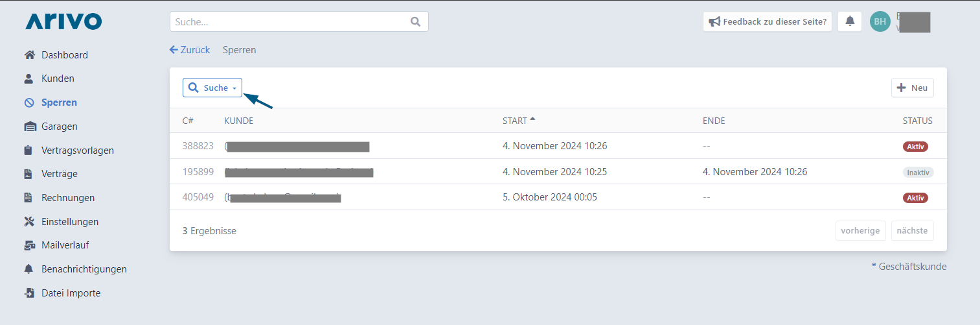Go back using the Zurück link
The width and height of the screenshot is (980, 325).
coord(190,50)
